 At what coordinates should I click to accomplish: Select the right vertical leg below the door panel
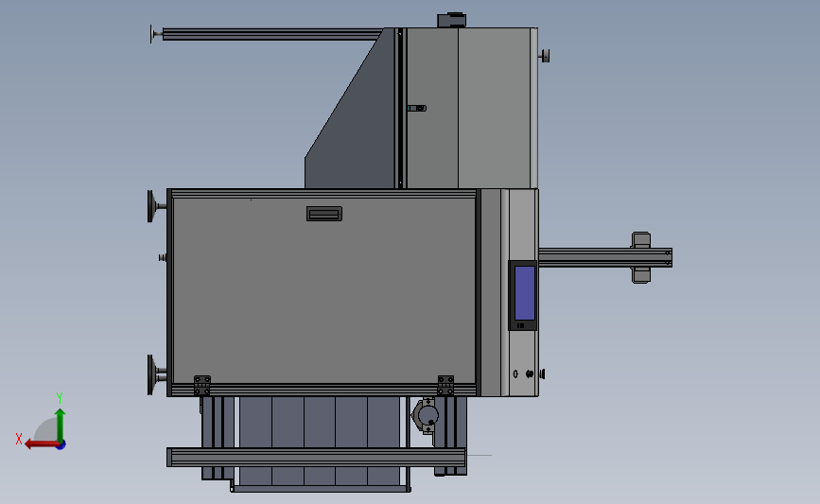[x=450, y=436]
